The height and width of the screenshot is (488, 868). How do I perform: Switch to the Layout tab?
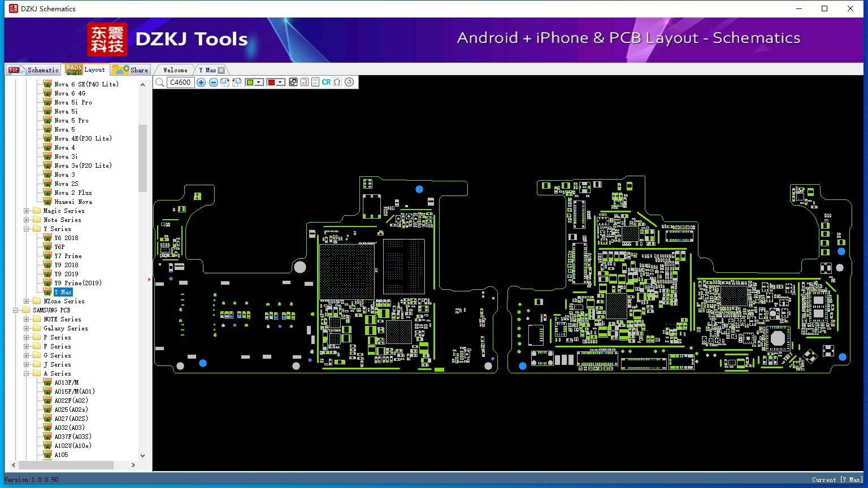pos(85,69)
